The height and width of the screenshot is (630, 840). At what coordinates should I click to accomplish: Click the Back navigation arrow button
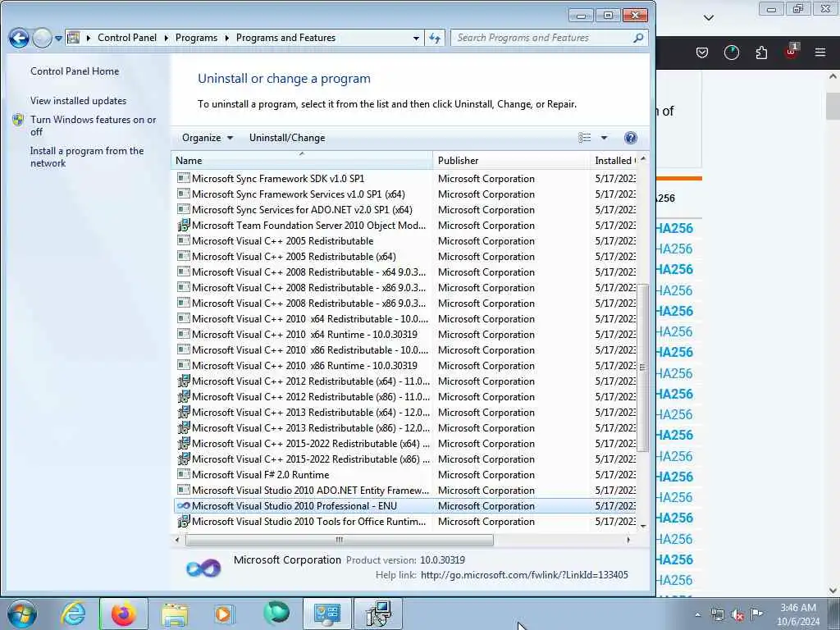pyautogui.click(x=19, y=38)
